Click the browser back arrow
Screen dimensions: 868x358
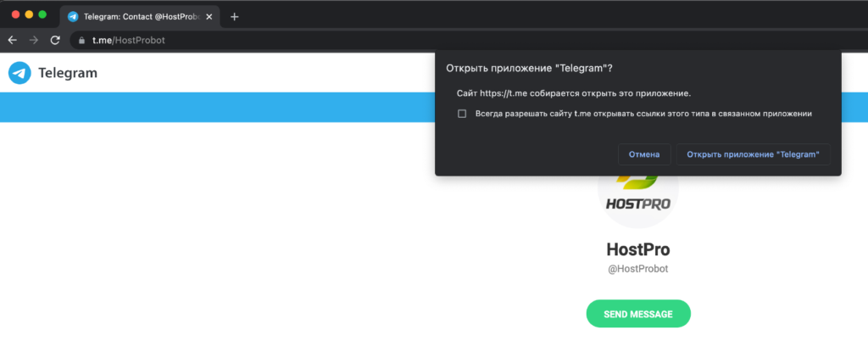tap(12, 40)
